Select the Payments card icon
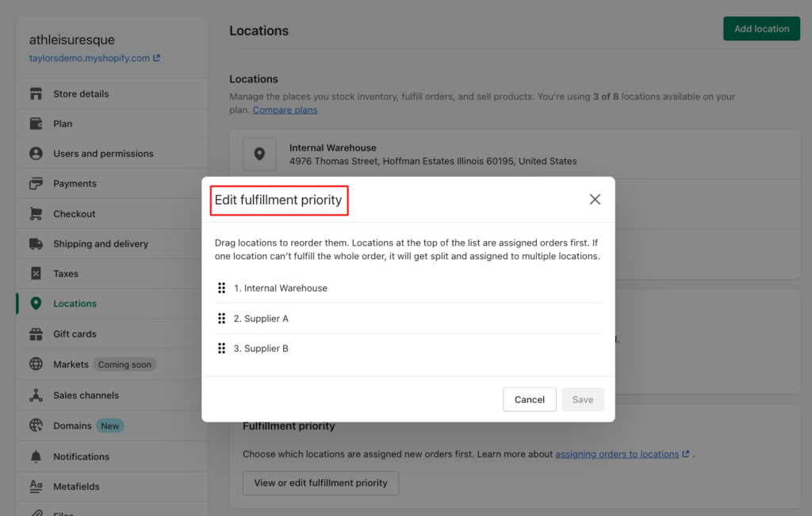 tap(36, 183)
